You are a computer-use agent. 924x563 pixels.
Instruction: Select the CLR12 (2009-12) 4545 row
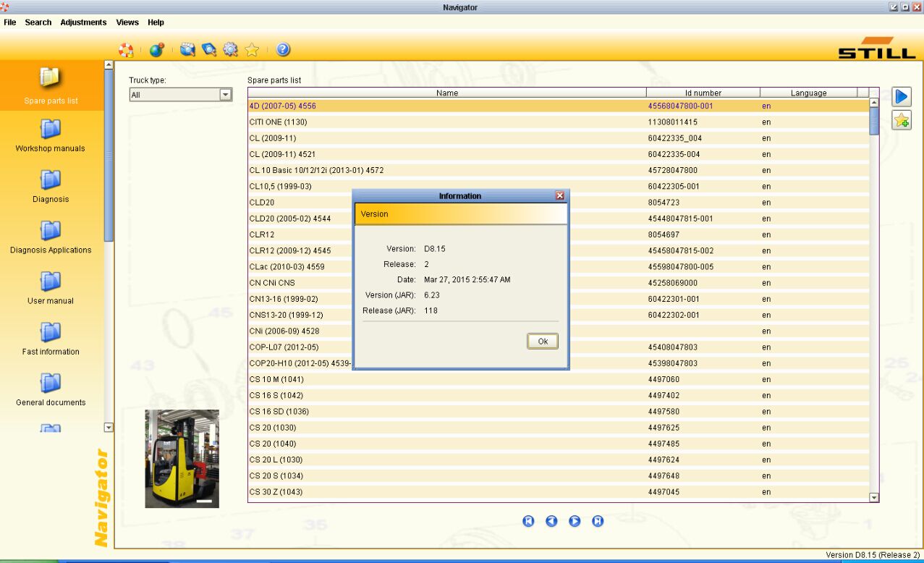point(558,250)
